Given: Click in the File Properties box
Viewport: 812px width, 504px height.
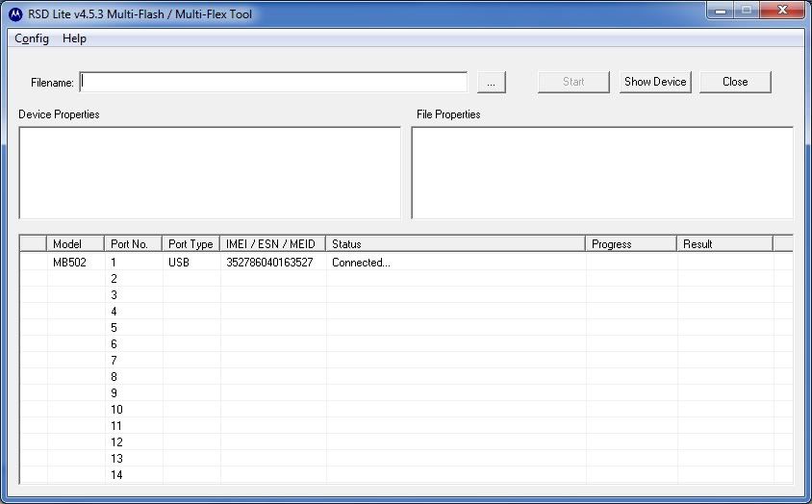Looking at the screenshot, I should pyautogui.click(x=602, y=172).
